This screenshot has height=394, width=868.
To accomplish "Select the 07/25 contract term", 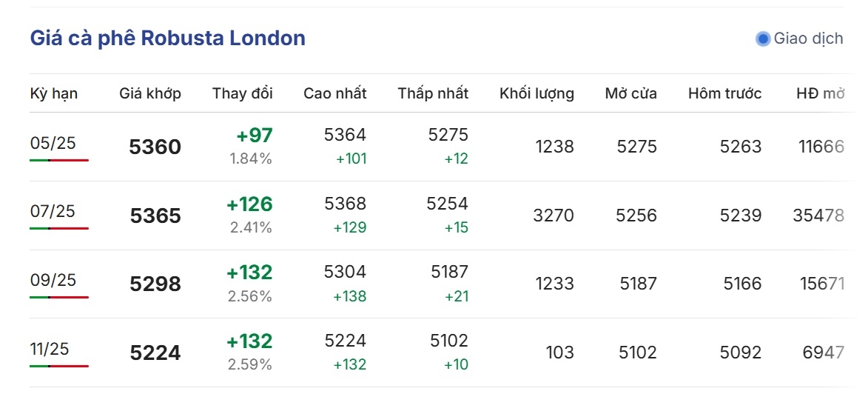I will point(53,212).
